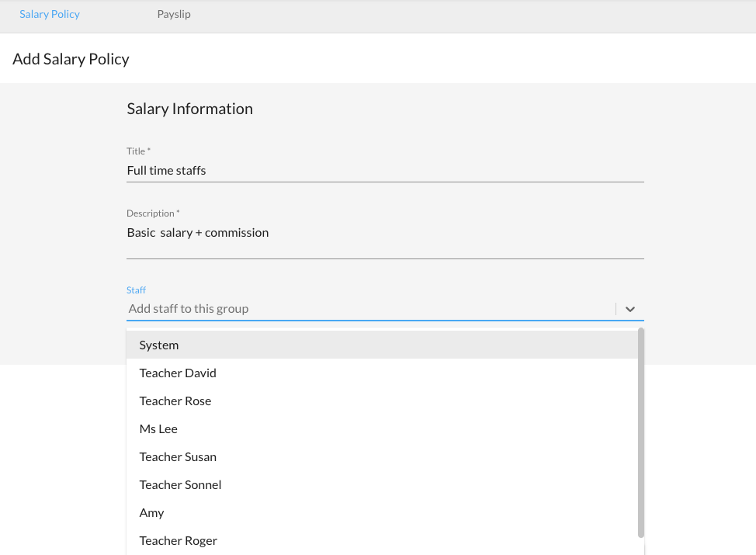Click the Add staff to this group input
Viewport: 756px width, 555px height.
[369, 309]
